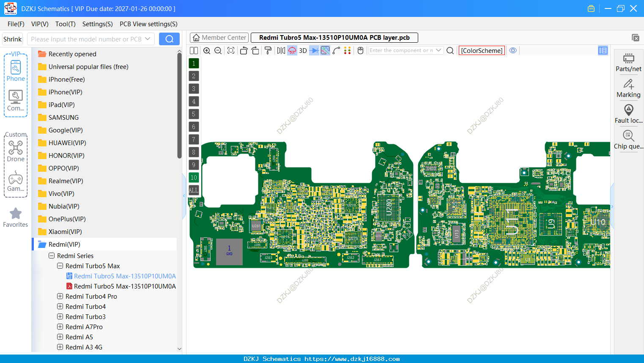Select the Drone category
This screenshot has width=644, height=363.
[x=16, y=151]
